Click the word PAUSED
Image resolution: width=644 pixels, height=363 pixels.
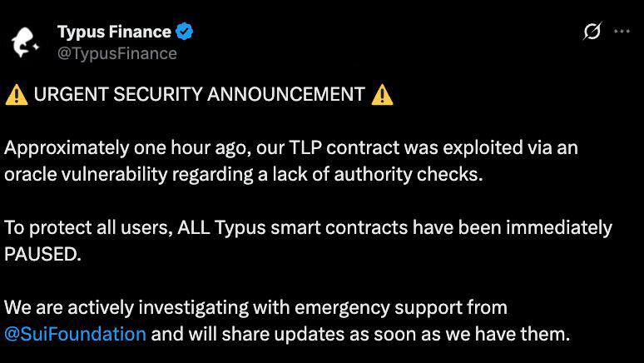42,254
